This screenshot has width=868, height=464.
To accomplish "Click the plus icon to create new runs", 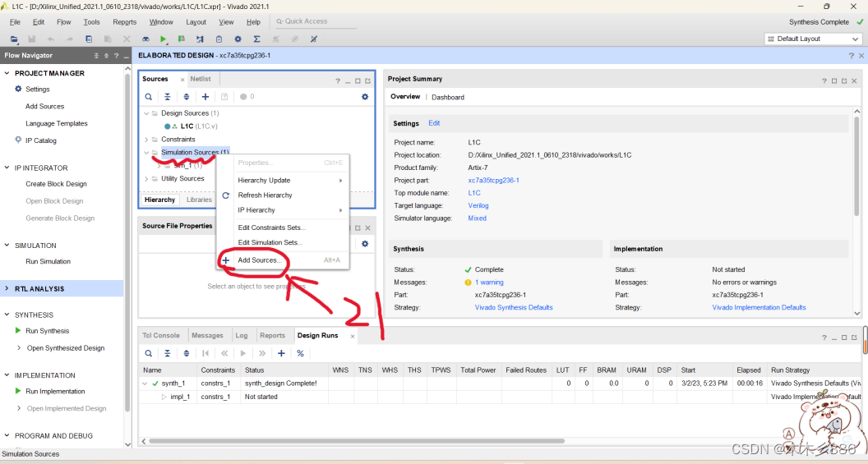I will pos(281,353).
